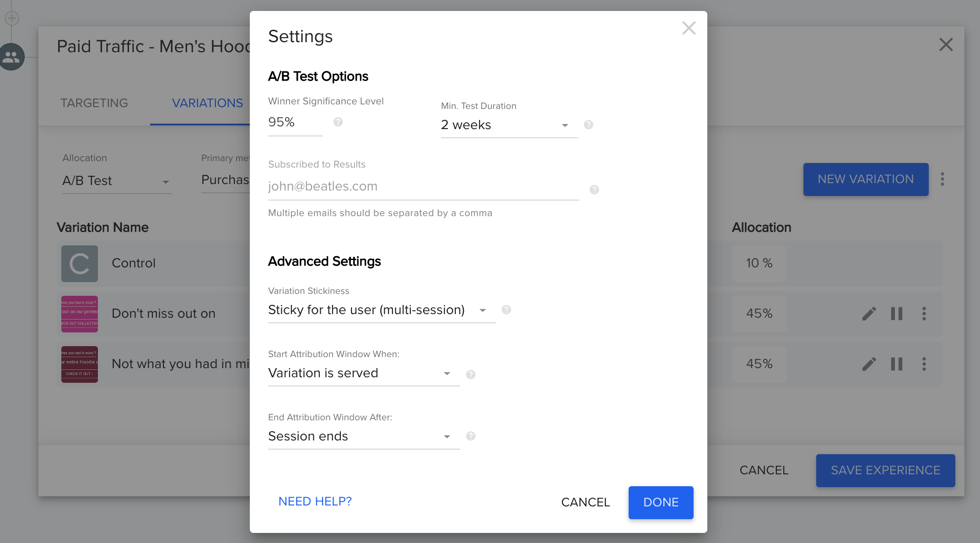Click the NEED HELP? link
Image resolution: width=980 pixels, height=543 pixels.
click(315, 502)
